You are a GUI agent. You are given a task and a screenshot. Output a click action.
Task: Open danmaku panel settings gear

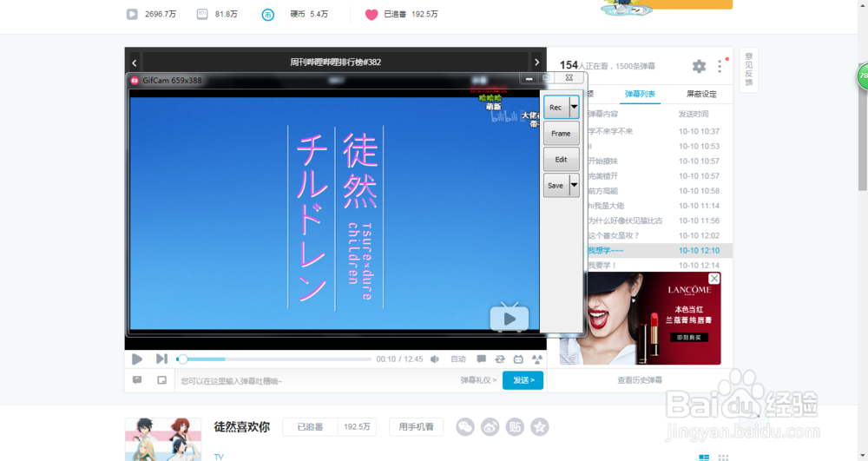pos(699,66)
